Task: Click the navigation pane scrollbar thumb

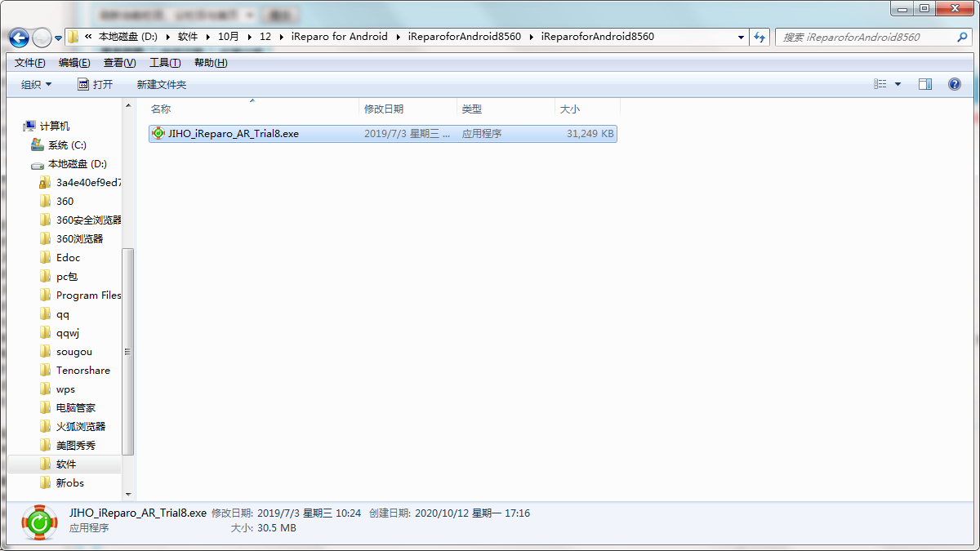Action: click(x=128, y=352)
